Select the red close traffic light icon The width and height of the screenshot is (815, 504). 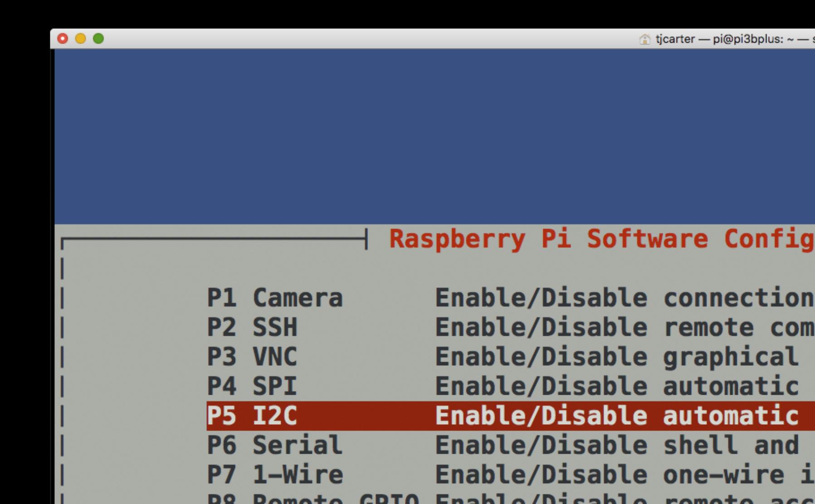coord(62,40)
